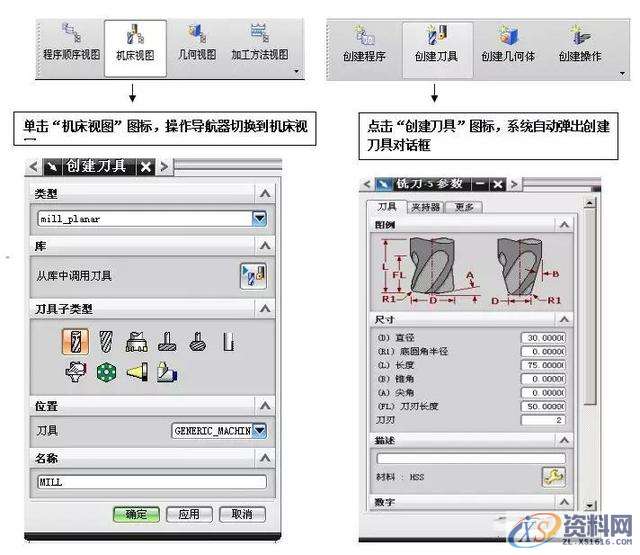Switch to the 刀具 tab
640x555 pixels.
[387, 206]
